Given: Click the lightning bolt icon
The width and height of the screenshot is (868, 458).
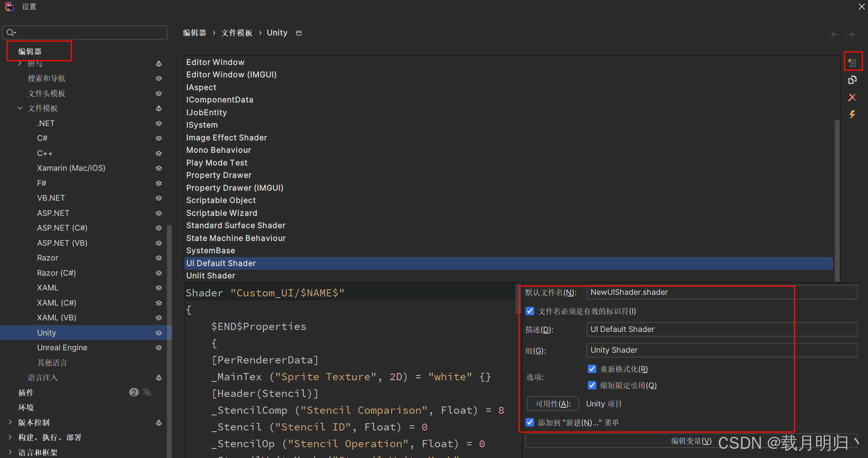Looking at the screenshot, I should click(852, 114).
